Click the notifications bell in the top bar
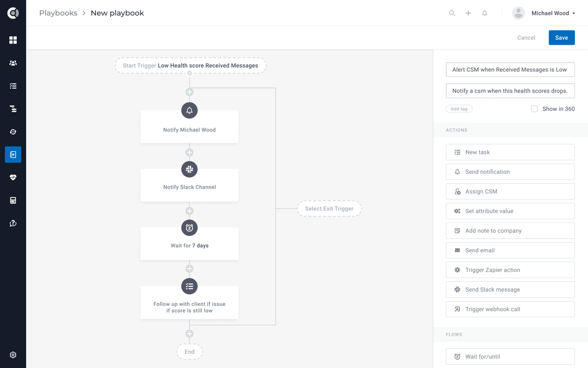This screenshot has height=368, width=588. click(x=485, y=13)
